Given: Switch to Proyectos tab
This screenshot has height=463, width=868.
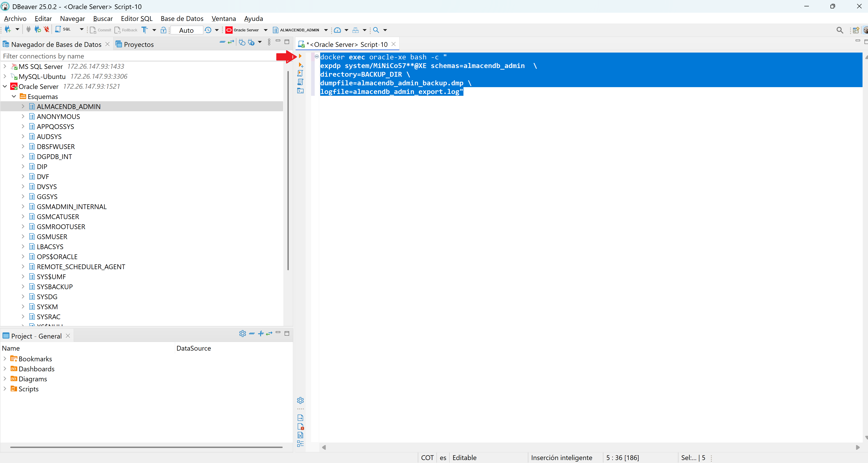Looking at the screenshot, I should click(x=134, y=45).
